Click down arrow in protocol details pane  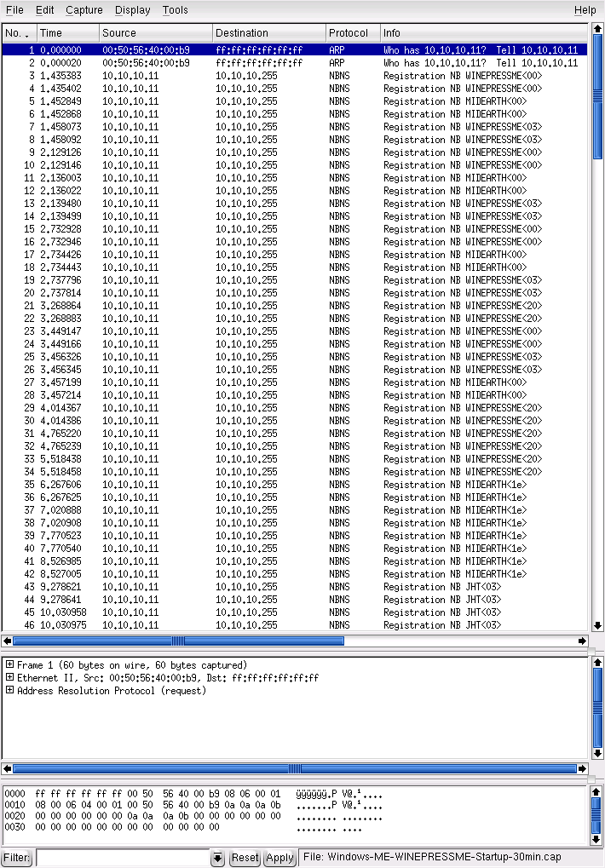point(597,753)
